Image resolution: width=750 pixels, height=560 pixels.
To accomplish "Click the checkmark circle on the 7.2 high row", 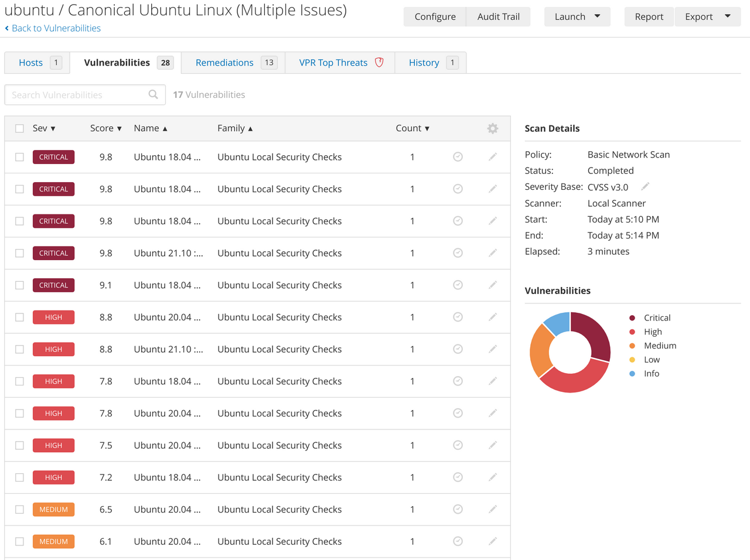I will coord(458,477).
